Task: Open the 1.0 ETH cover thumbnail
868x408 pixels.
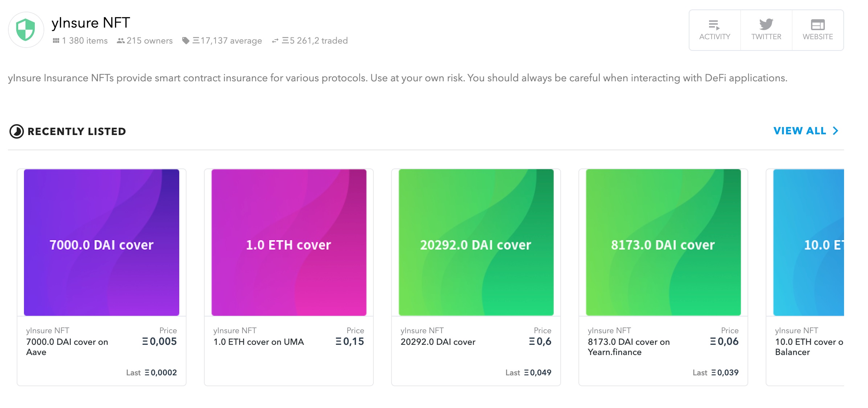Action: 289,242
